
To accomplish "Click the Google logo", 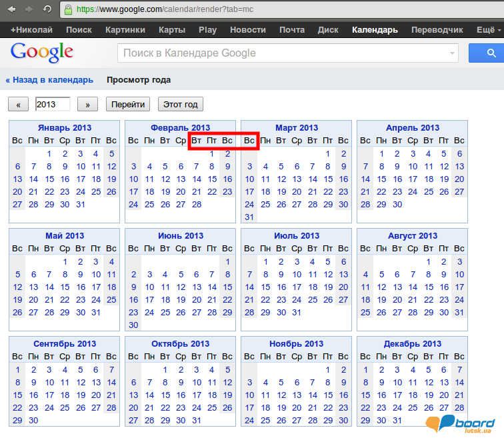I will (41, 53).
